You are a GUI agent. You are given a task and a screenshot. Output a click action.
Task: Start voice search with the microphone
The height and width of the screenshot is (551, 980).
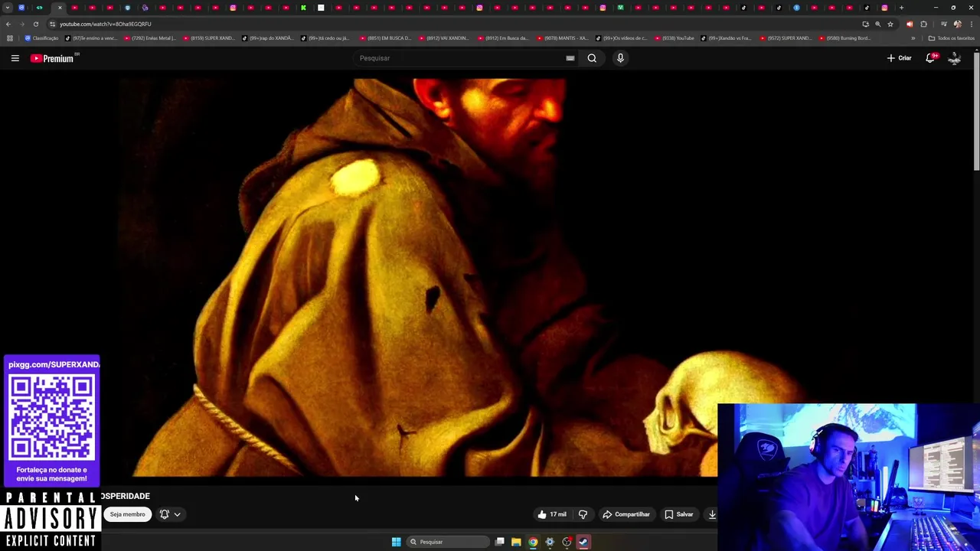pyautogui.click(x=620, y=58)
